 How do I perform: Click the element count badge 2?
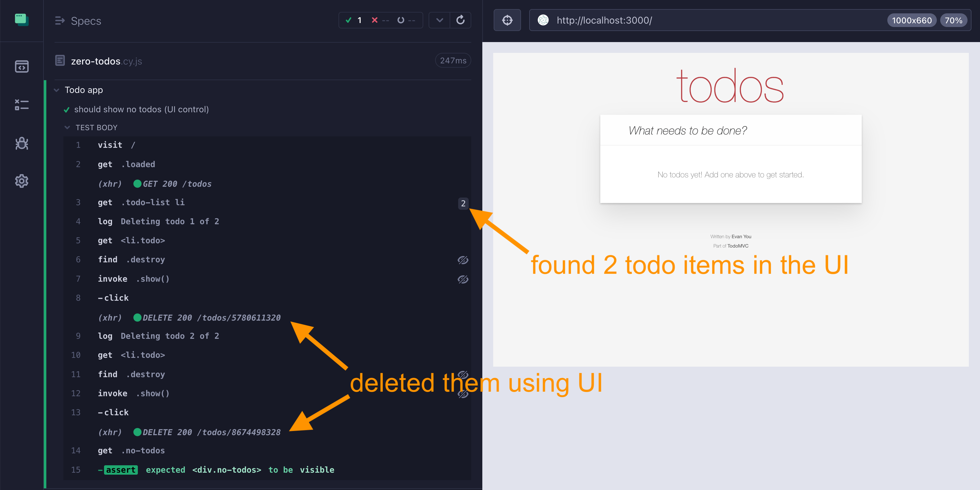pyautogui.click(x=463, y=204)
